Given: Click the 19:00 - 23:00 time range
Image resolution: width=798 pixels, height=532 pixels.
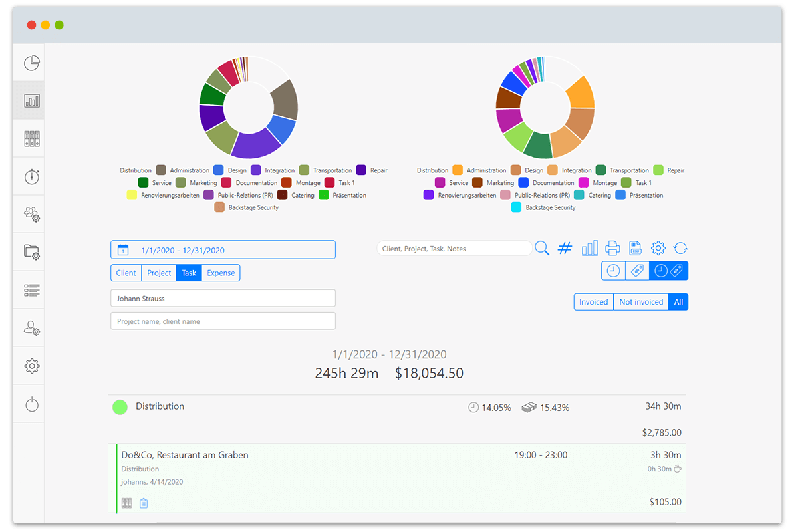Looking at the screenshot, I should [541, 455].
